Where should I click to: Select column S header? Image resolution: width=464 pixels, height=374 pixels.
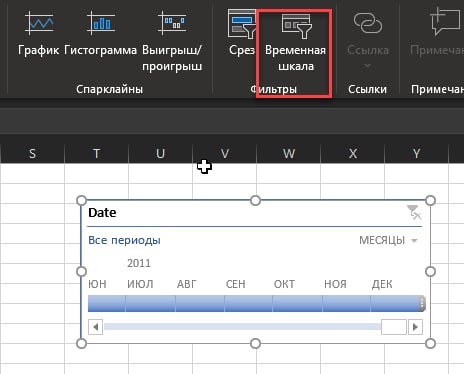pos(32,154)
